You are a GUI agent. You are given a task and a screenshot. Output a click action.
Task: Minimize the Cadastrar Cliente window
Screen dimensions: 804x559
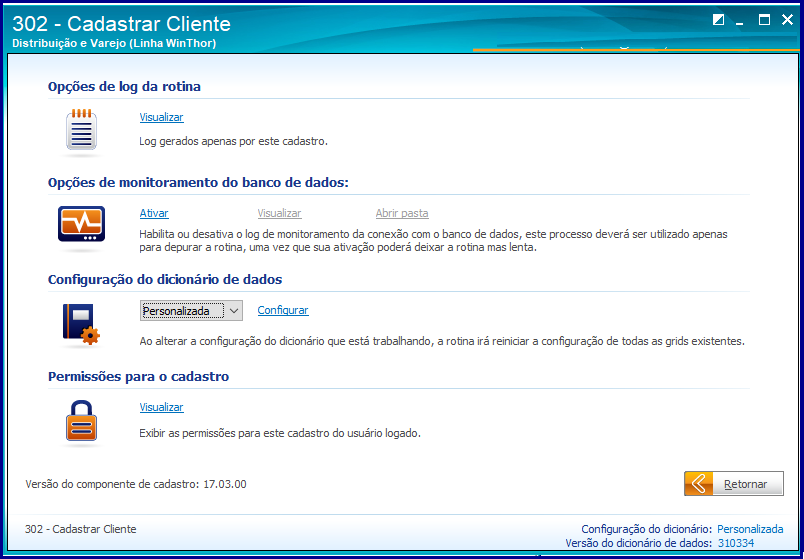(x=739, y=22)
